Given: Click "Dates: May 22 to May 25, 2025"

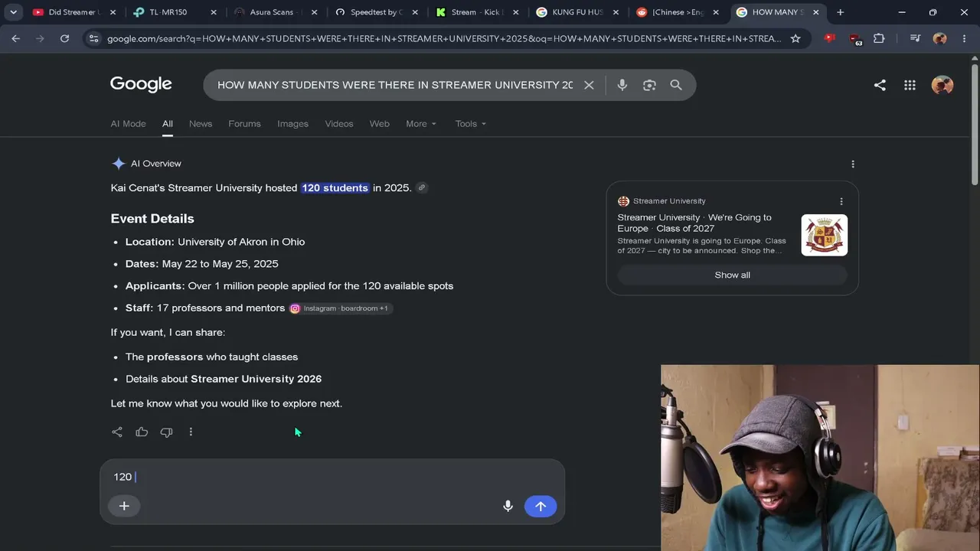Looking at the screenshot, I should (x=202, y=264).
